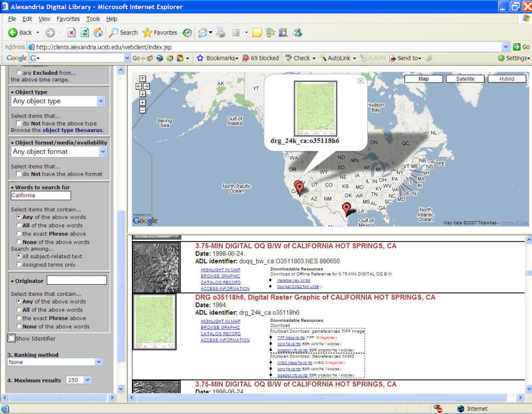Screen dimensions: 532x414
Task: Open the Mail envelope icon
Action: tap(203, 32)
